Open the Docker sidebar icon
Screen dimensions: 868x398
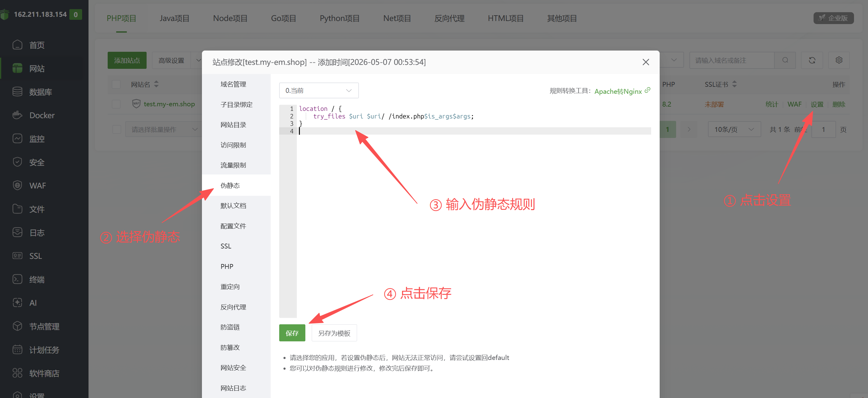click(x=17, y=115)
